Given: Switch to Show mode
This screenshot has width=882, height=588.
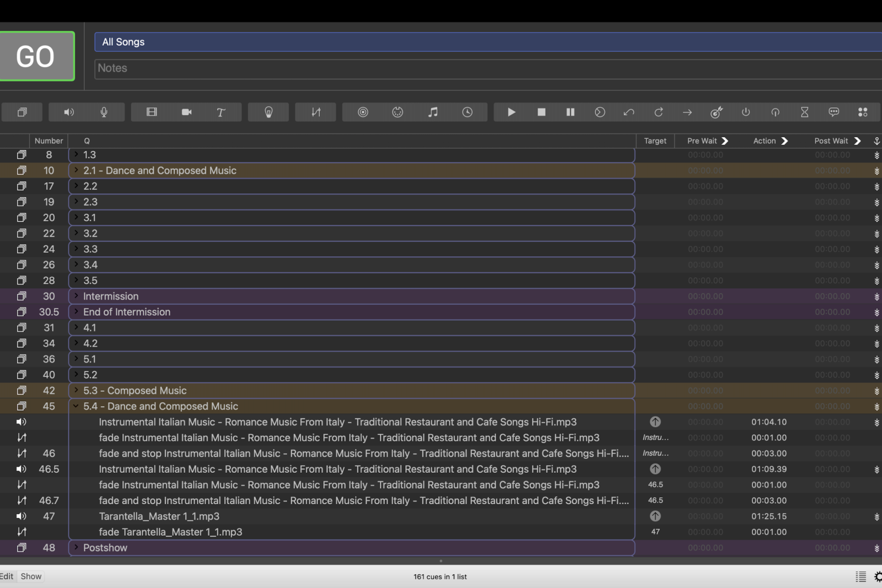Looking at the screenshot, I should coord(31,576).
